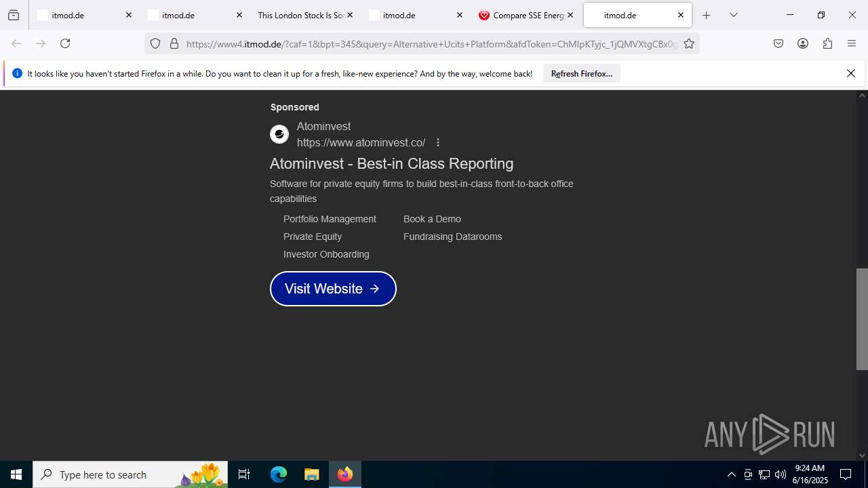Screen dimensions: 868x488
Task: Close the second itmod.de tab
Action: pos(239,15)
